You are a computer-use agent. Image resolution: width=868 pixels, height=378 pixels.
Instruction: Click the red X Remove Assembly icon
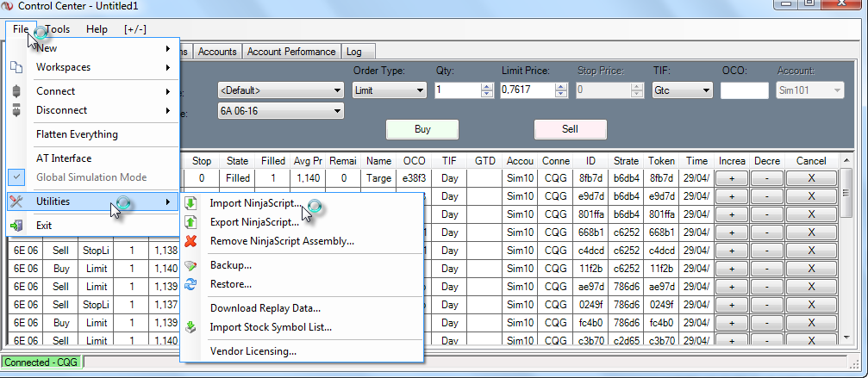point(190,241)
